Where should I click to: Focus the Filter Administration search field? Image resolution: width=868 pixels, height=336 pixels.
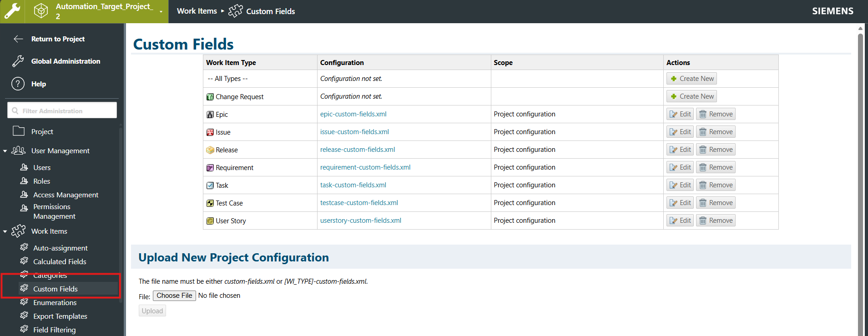(x=62, y=110)
